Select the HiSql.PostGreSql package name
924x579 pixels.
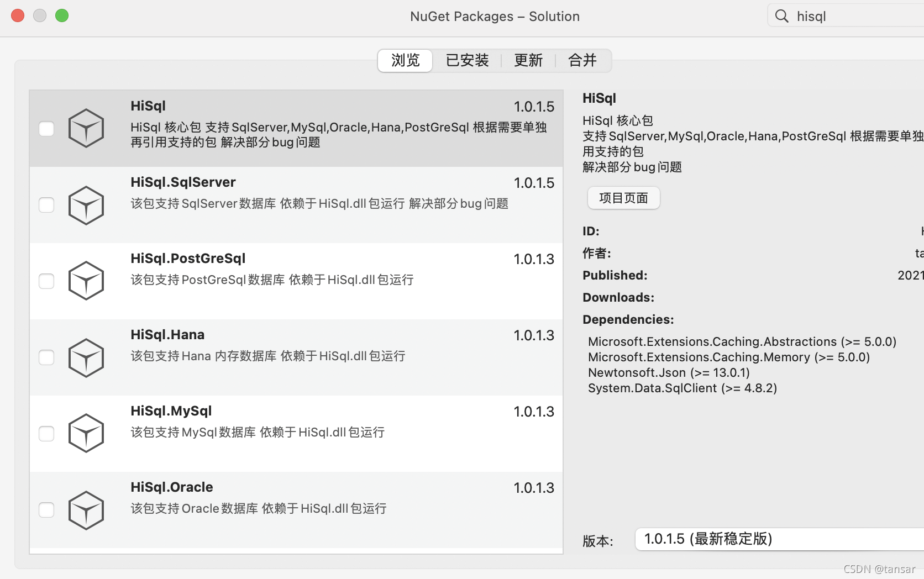(x=188, y=259)
